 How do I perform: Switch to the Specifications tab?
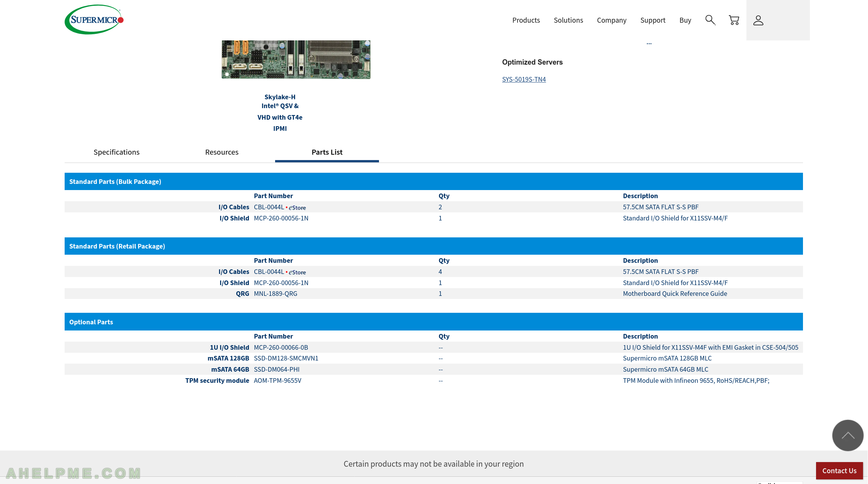pos(116,152)
